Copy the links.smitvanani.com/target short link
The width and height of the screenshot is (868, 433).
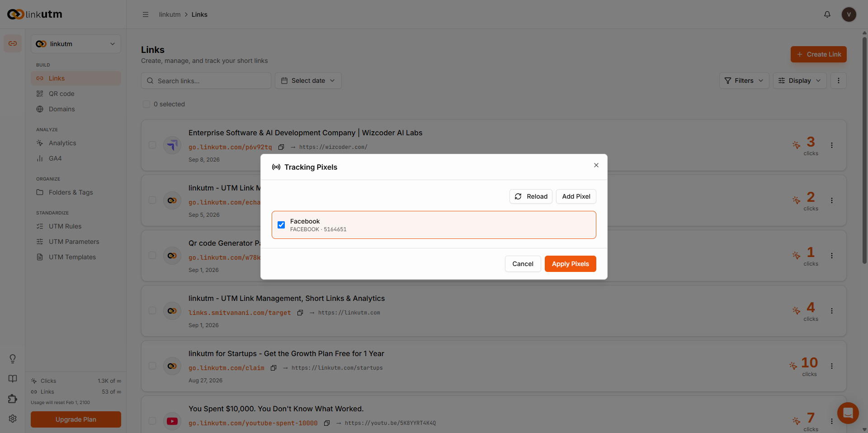click(300, 313)
